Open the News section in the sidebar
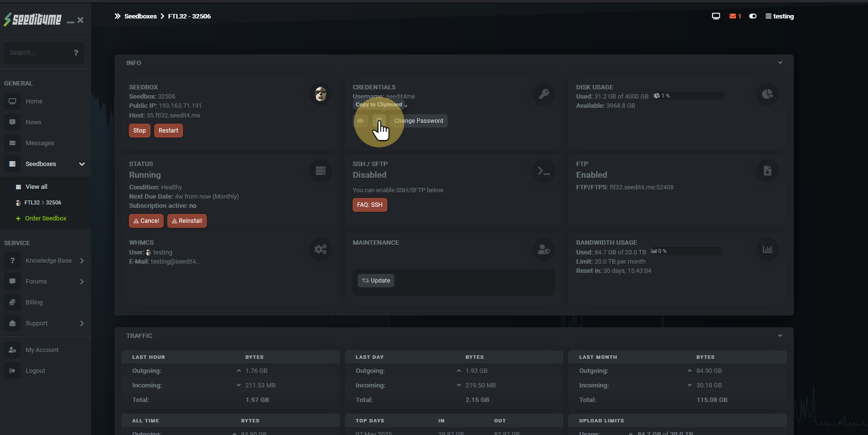868x435 pixels. [x=33, y=122]
